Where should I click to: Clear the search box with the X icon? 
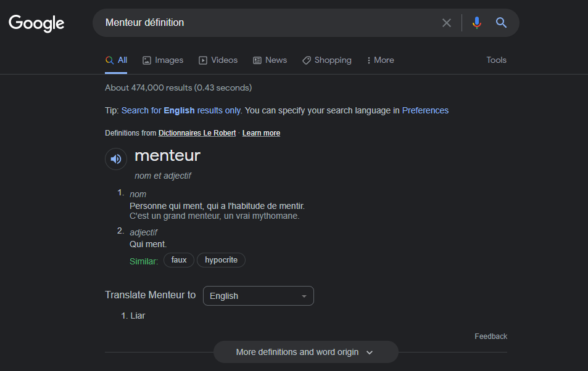click(446, 23)
